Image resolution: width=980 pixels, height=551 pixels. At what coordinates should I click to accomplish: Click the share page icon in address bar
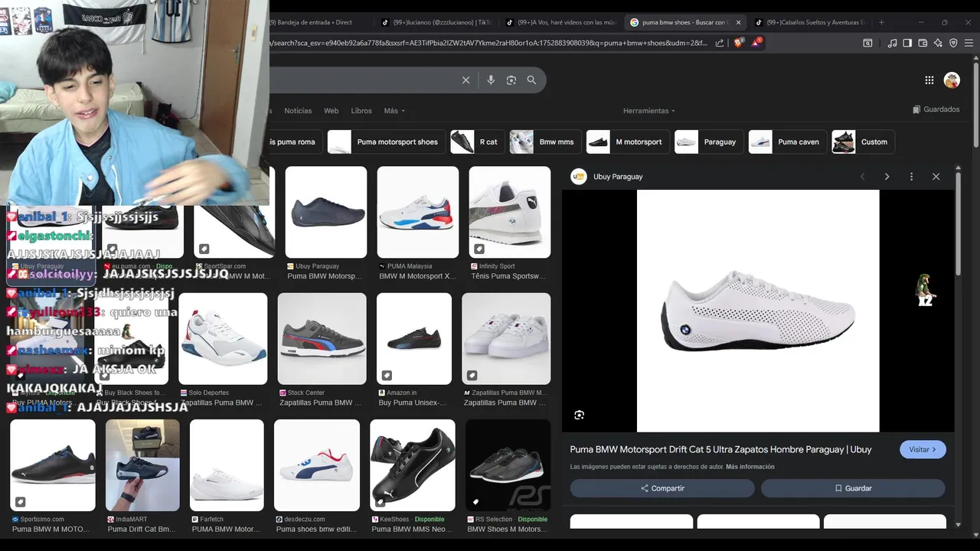[720, 43]
